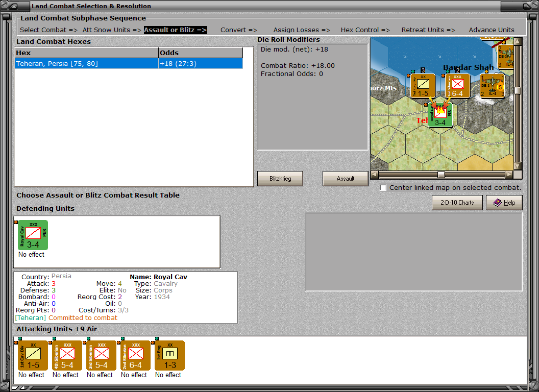This screenshot has height=392, width=539.
Task: Click the Retreat Units subphase step
Action: [x=428, y=30]
